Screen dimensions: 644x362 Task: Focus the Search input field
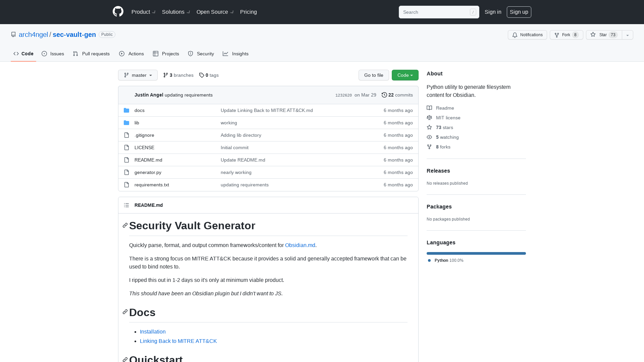439,12
